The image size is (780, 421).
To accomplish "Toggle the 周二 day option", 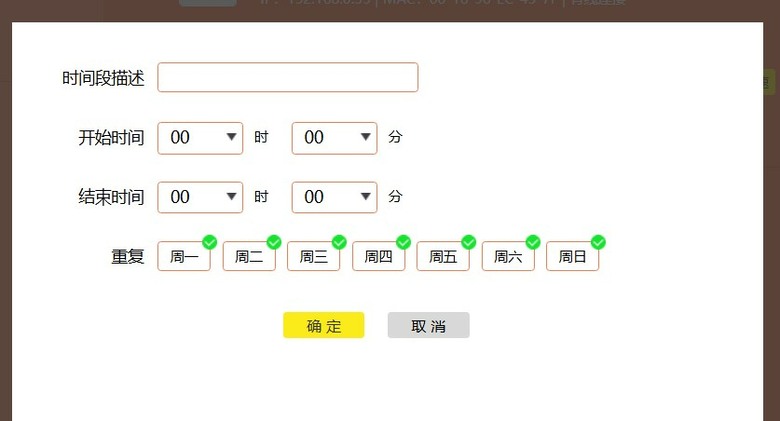I will pyautogui.click(x=249, y=256).
